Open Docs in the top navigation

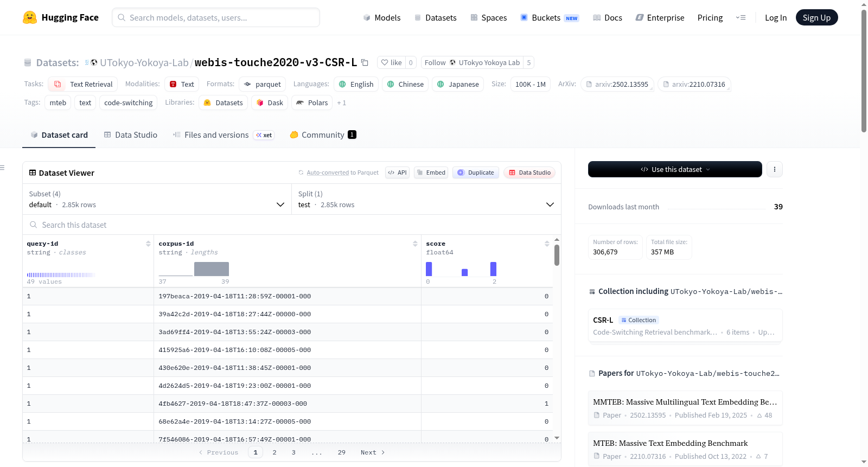point(608,17)
